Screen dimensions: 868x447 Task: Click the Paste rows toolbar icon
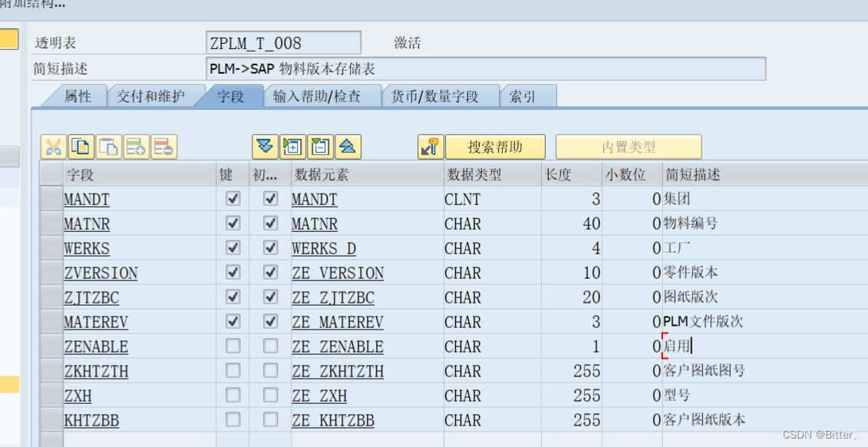pyautogui.click(x=110, y=146)
